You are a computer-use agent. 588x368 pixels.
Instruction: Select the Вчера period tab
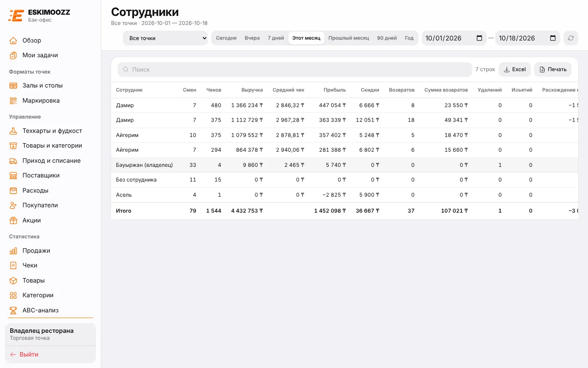(x=252, y=38)
